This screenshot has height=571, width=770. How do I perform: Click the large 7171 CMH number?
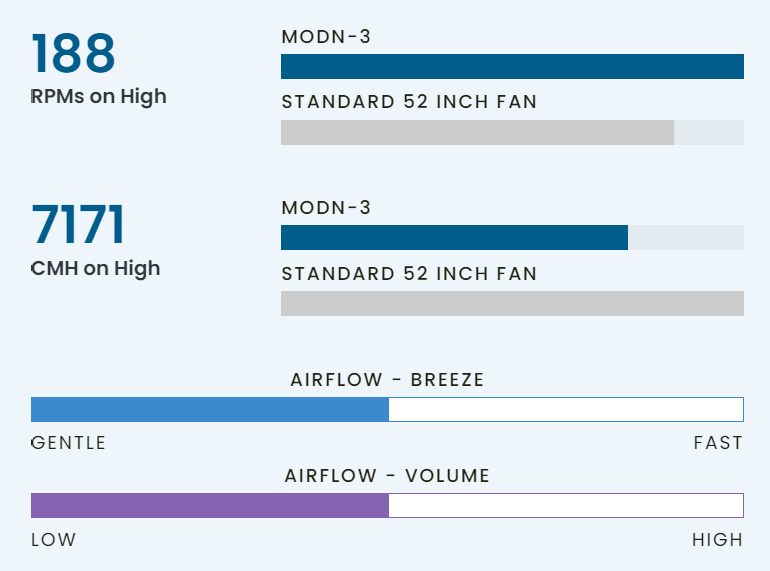tap(78, 225)
